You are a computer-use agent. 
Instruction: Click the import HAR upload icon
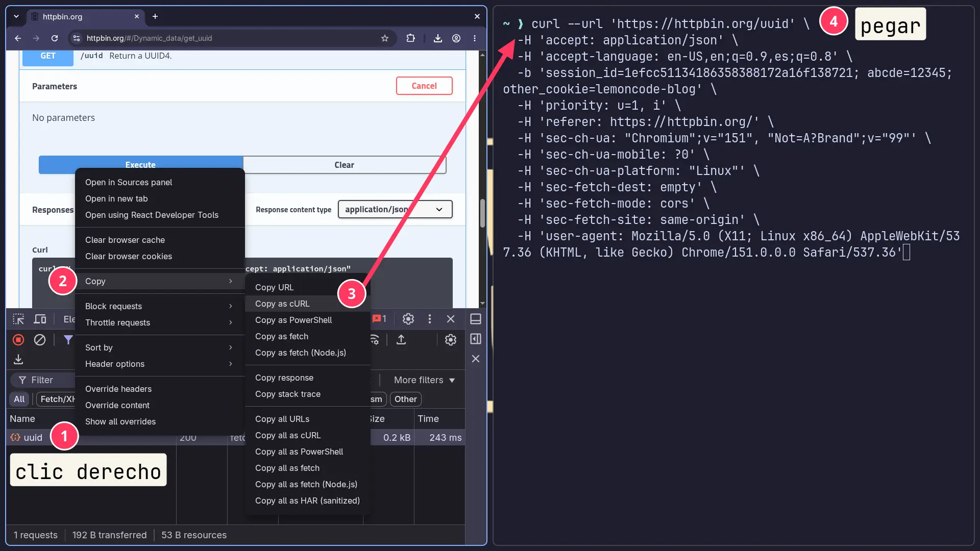[x=401, y=340]
